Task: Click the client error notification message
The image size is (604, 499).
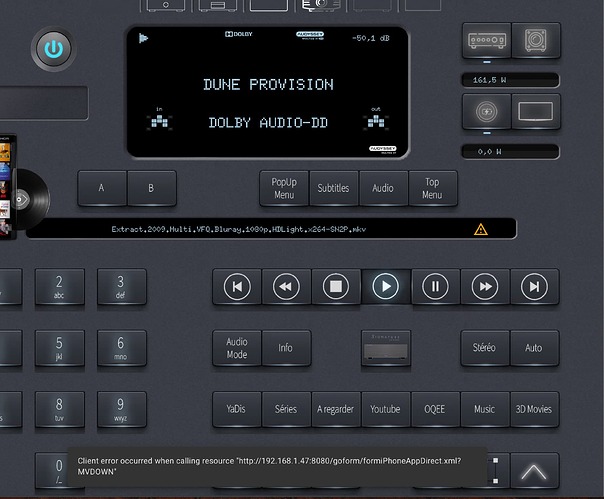Action: click(x=277, y=466)
